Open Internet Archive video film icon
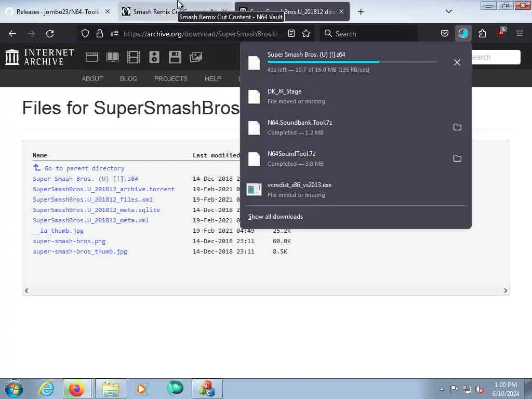This screenshot has height=399, width=532. [134, 57]
